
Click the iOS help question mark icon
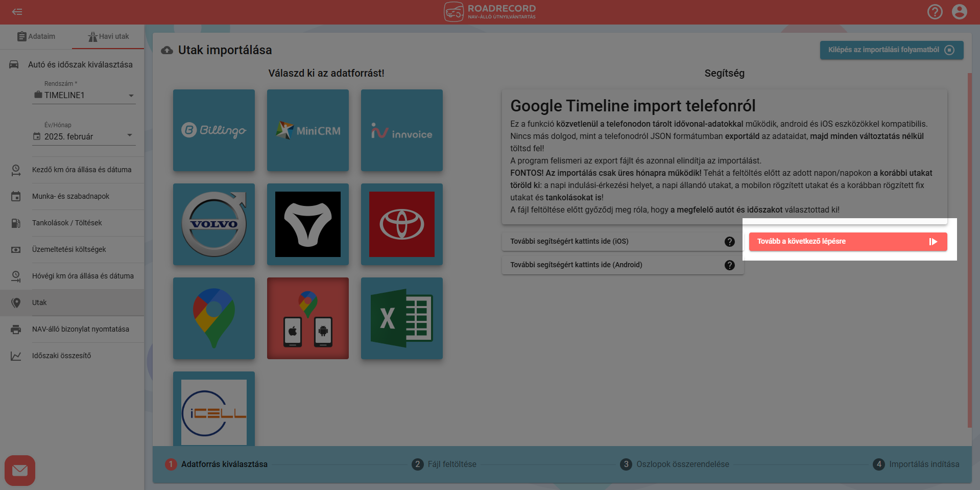[x=730, y=242]
